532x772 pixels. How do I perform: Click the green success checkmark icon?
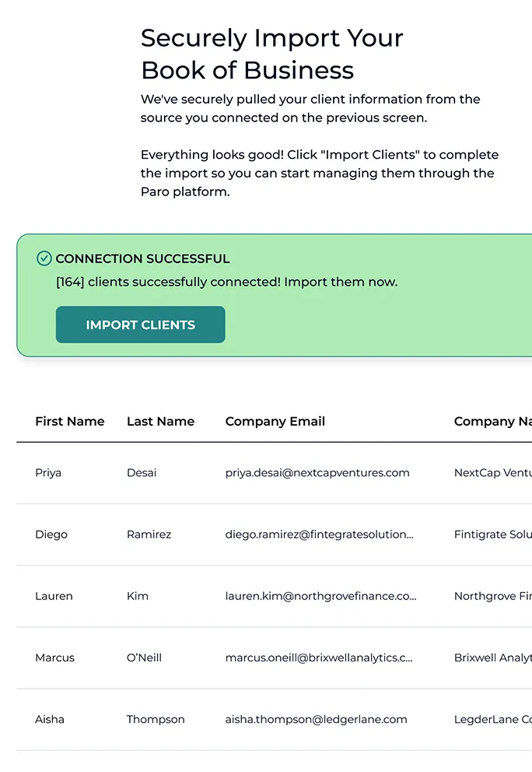tap(44, 258)
